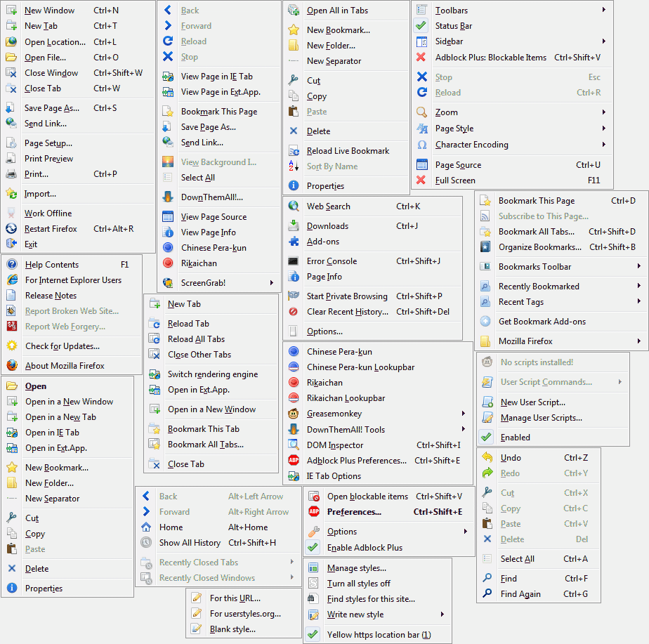The height and width of the screenshot is (644, 649).
Task: Click the Show All History clock icon
Action: [x=146, y=542]
